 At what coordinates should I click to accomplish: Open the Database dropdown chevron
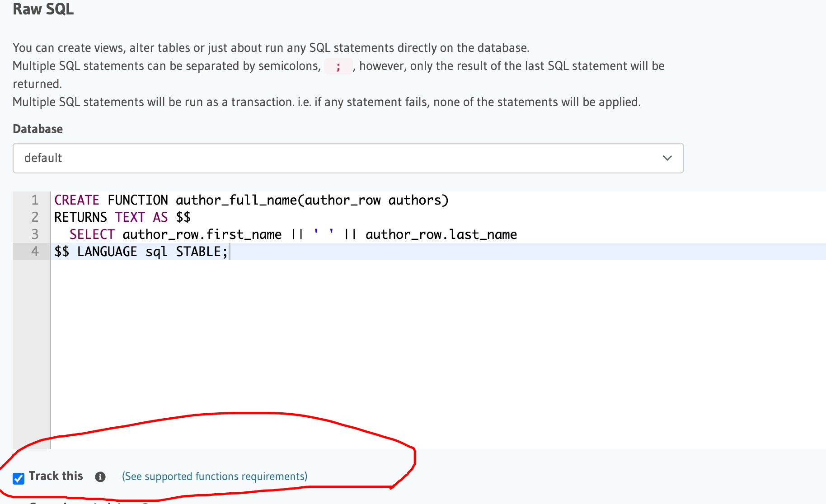point(667,158)
